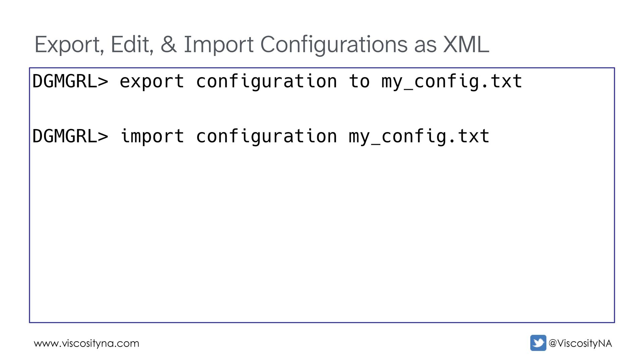Click the word Import in the title

click(219, 45)
